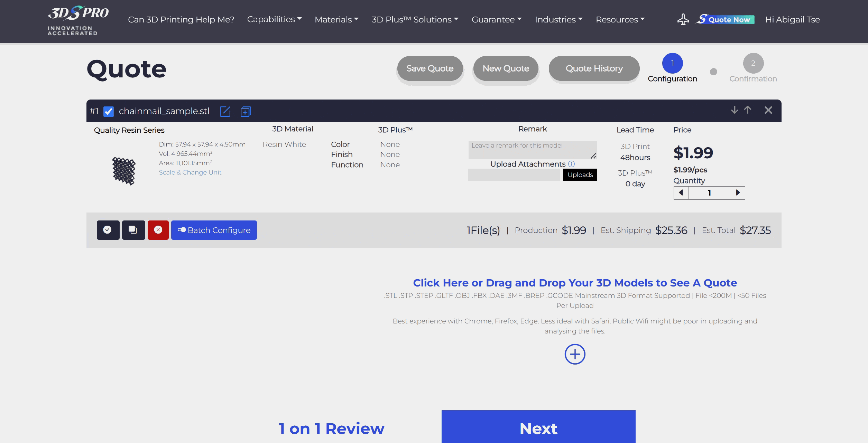
Task: Click the chainmail model thumbnail
Action: 123,171
